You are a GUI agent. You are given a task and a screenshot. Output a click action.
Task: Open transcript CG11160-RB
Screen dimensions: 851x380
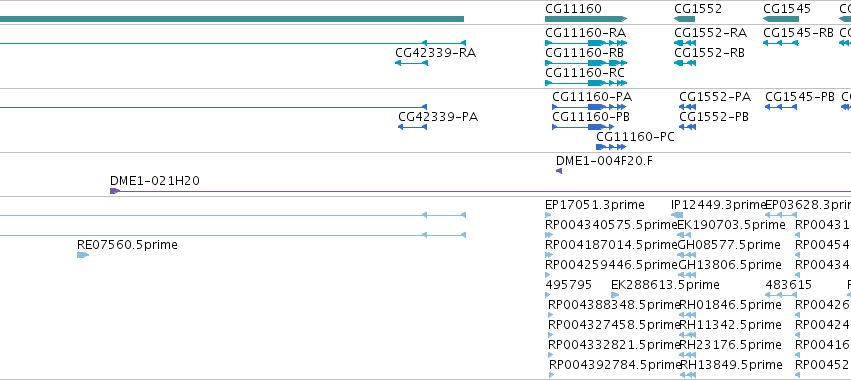point(584,53)
